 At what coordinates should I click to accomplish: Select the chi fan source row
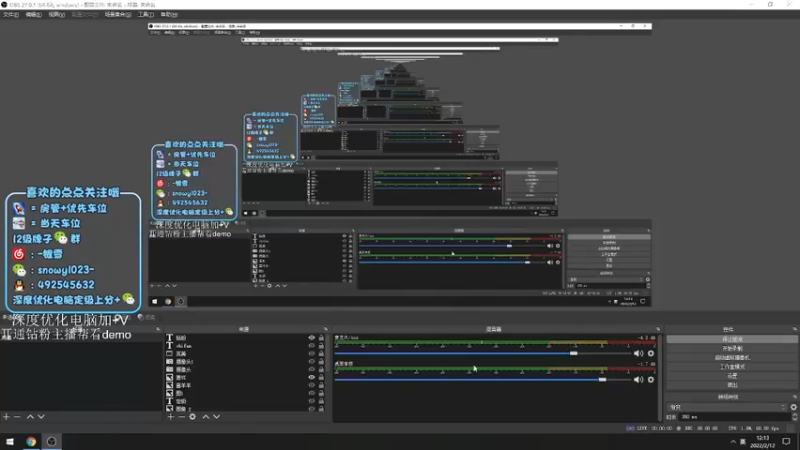click(x=245, y=345)
